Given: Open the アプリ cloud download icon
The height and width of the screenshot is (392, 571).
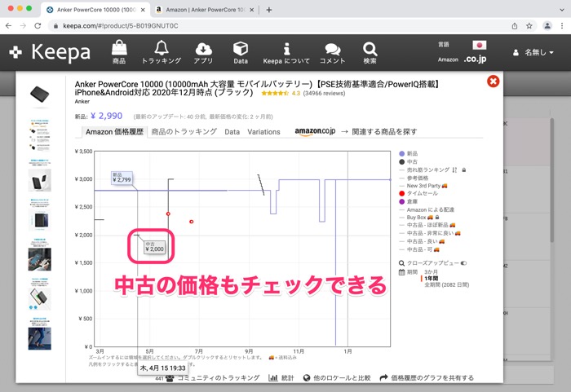Looking at the screenshot, I should coord(203,52).
